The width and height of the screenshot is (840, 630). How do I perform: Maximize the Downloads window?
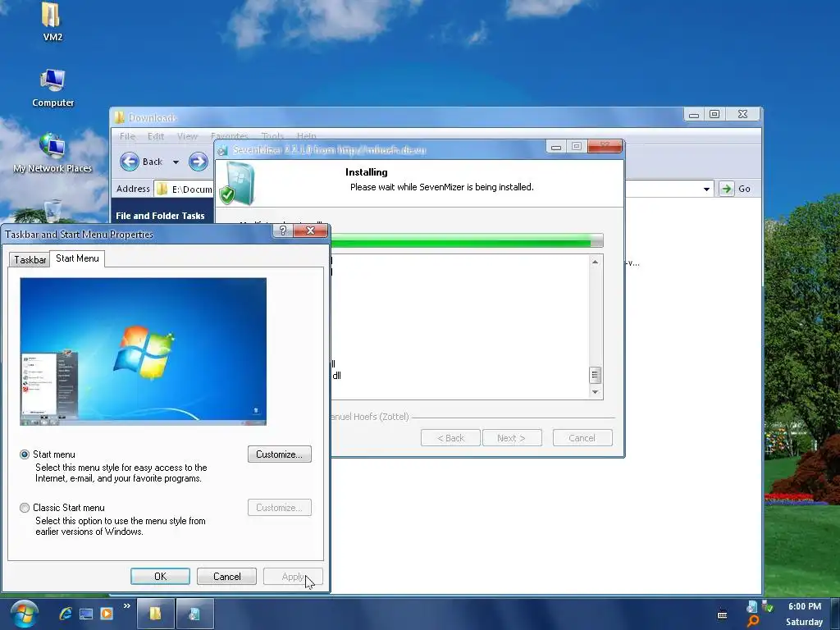coord(714,114)
